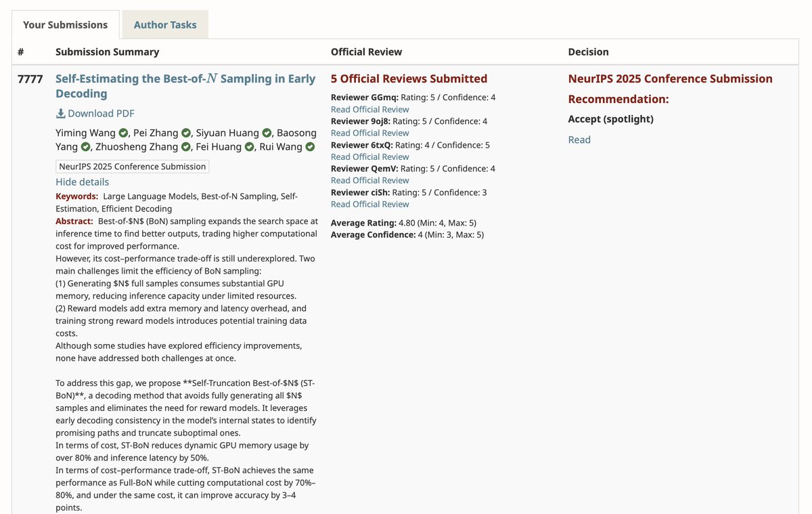Click author name Fei Huang
The height and width of the screenshot is (514, 812).
coord(219,147)
